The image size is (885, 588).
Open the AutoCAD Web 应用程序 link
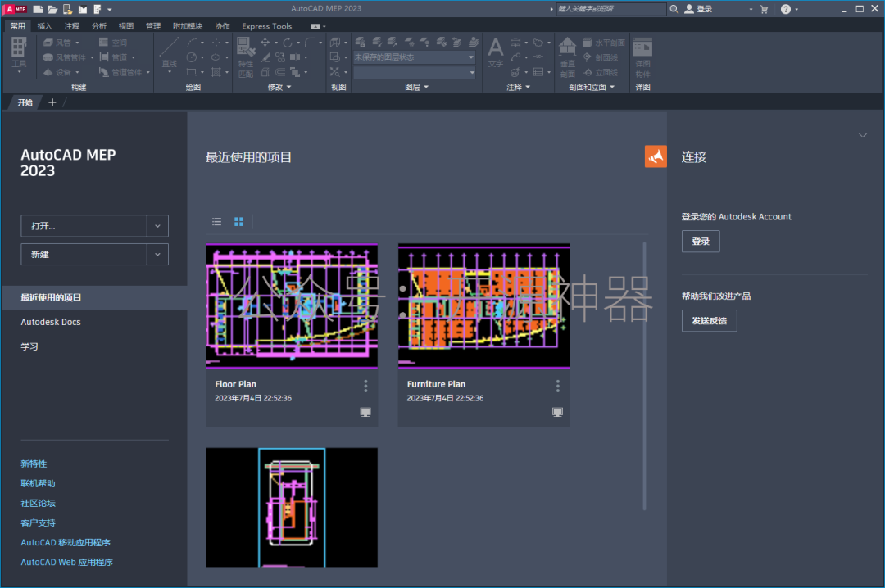pyautogui.click(x=66, y=562)
